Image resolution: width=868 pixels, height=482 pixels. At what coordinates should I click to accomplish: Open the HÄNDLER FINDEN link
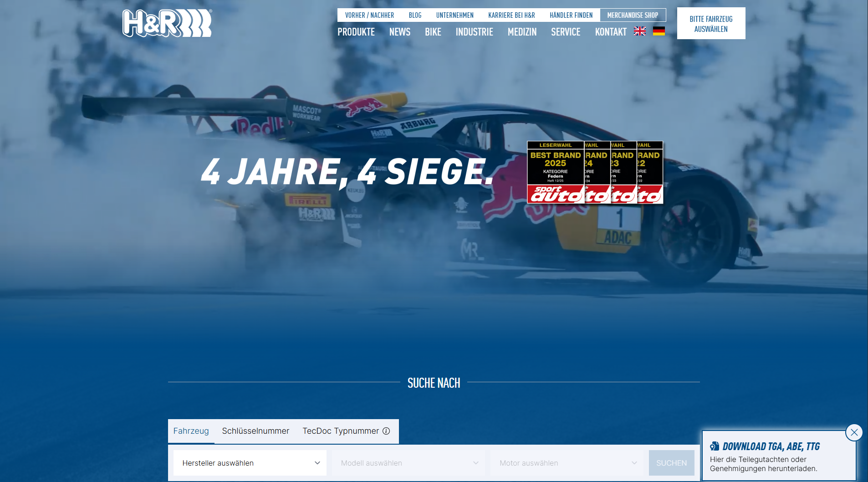(571, 15)
